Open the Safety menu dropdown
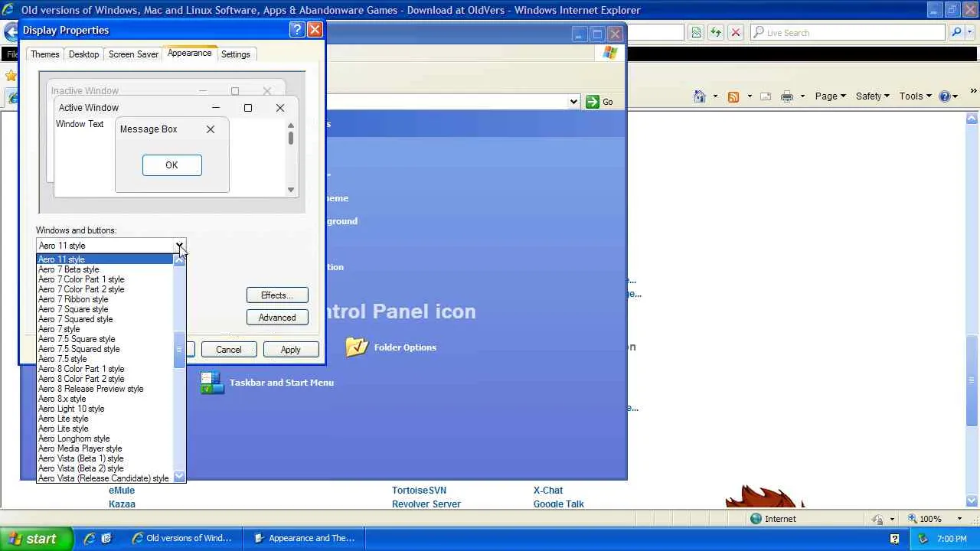 873,96
